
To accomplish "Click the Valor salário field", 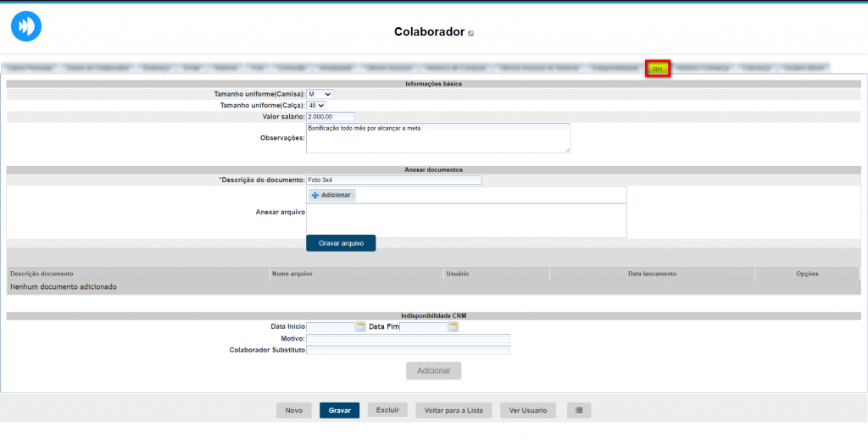I will pos(330,116).
